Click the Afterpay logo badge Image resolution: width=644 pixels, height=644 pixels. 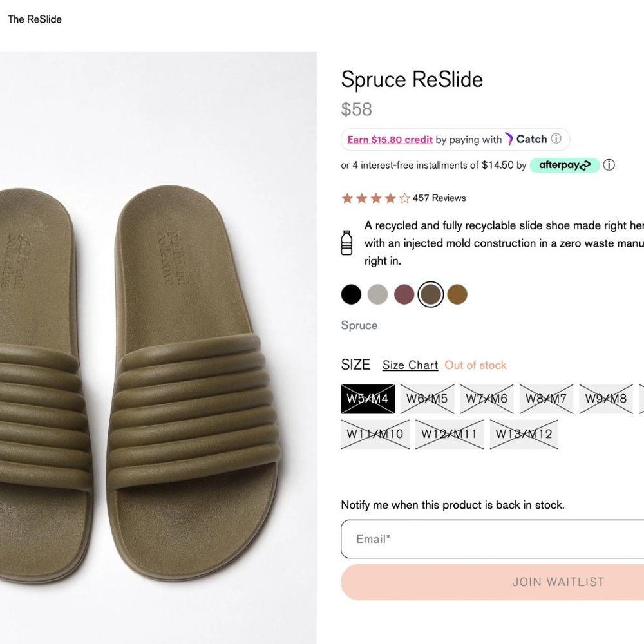(x=565, y=166)
